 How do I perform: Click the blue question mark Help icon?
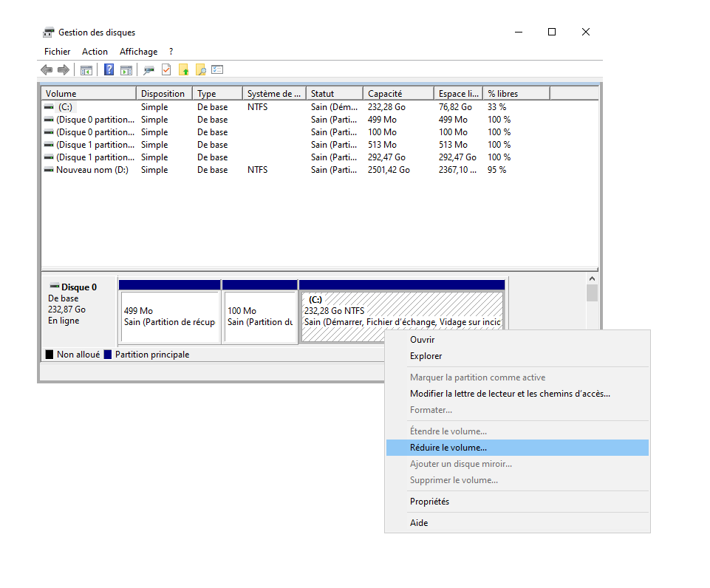[109, 70]
